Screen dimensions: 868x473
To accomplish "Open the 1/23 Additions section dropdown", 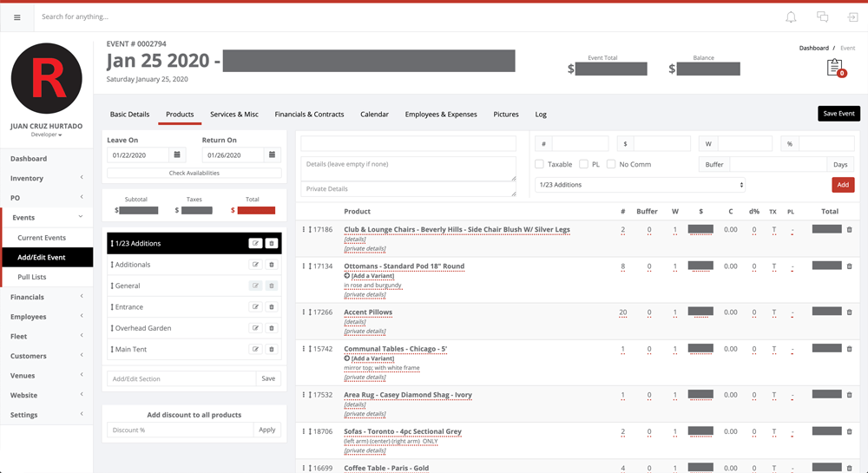I will (640, 185).
